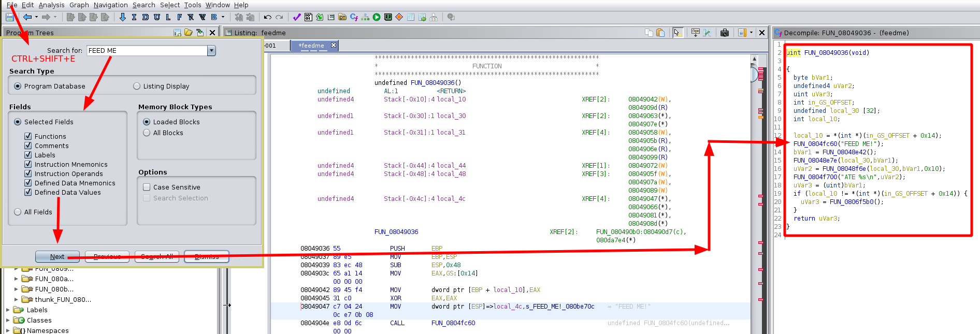Click the Redo toolbar icon
Image resolution: width=980 pixels, height=334 pixels.
[x=279, y=17]
